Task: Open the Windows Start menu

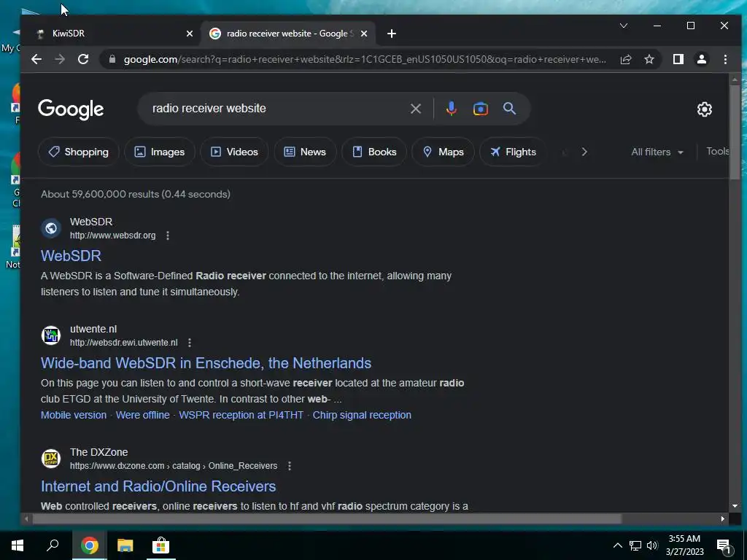Action: 18,545
